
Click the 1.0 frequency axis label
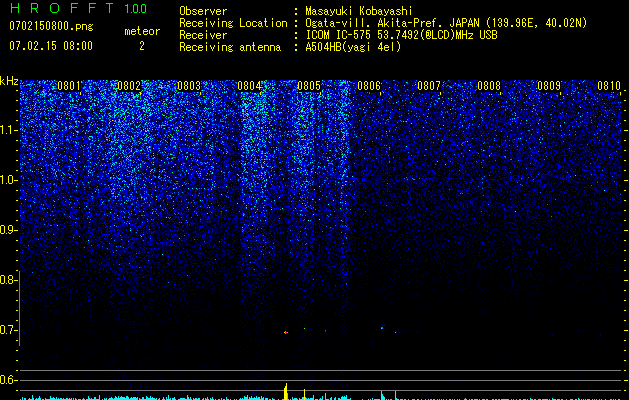(x=9, y=180)
